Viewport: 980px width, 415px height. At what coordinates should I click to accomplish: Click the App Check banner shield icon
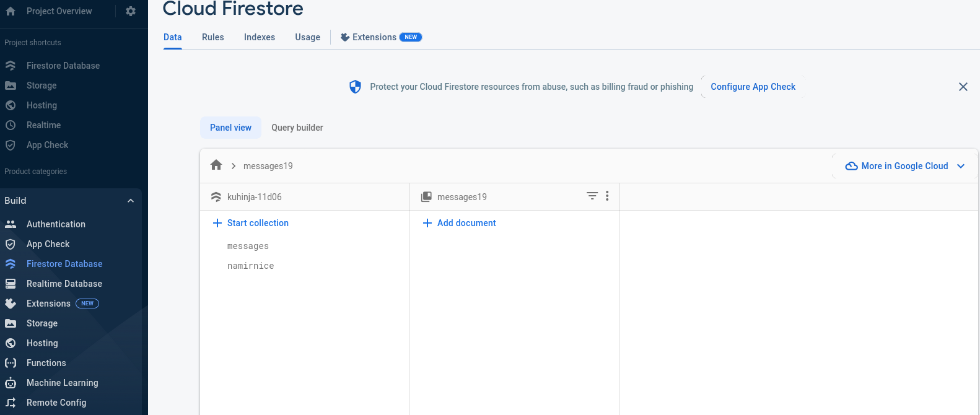(x=355, y=87)
